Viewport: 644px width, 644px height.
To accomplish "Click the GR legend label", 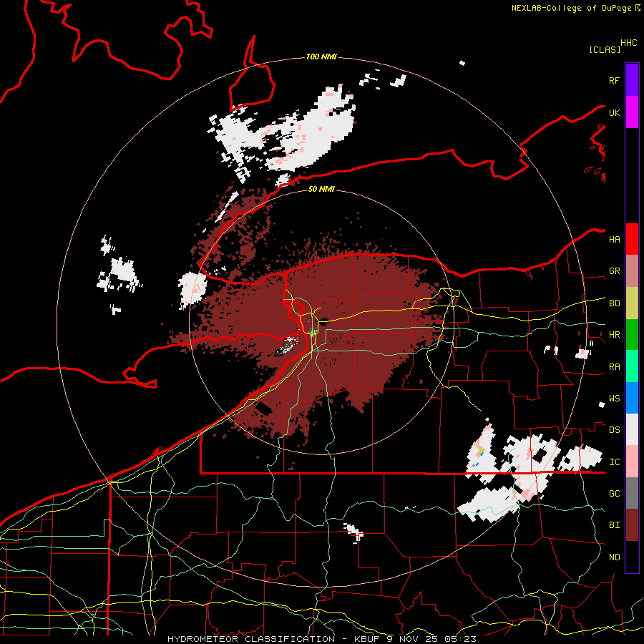I will (614, 271).
